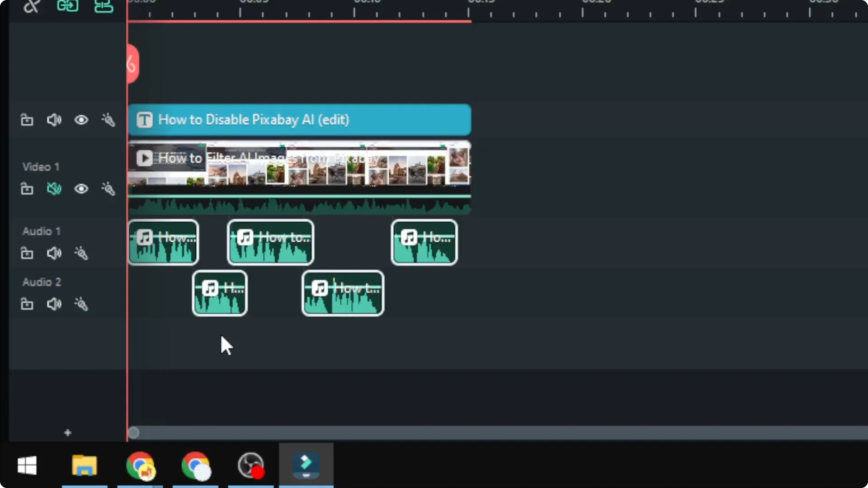Click the link clips icon
The height and width of the screenshot is (488, 868).
pyautogui.click(x=67, y=6)
